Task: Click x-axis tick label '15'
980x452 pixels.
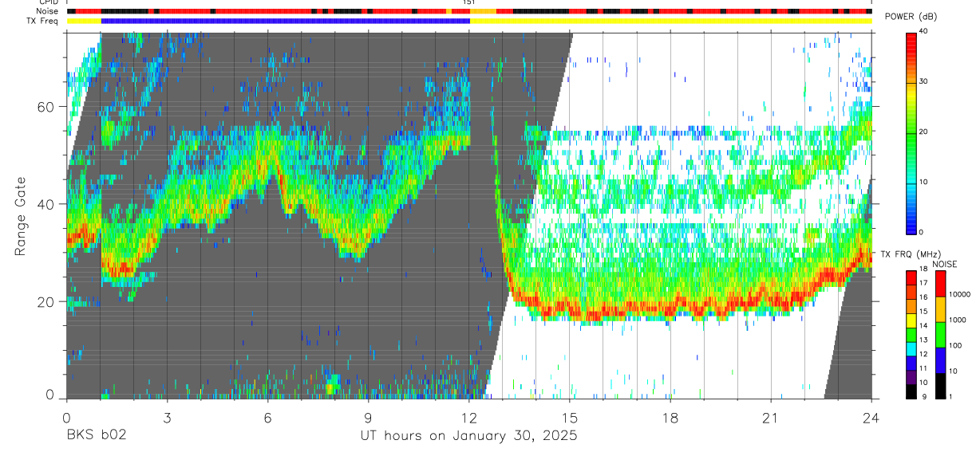Action: coord(570,419)
